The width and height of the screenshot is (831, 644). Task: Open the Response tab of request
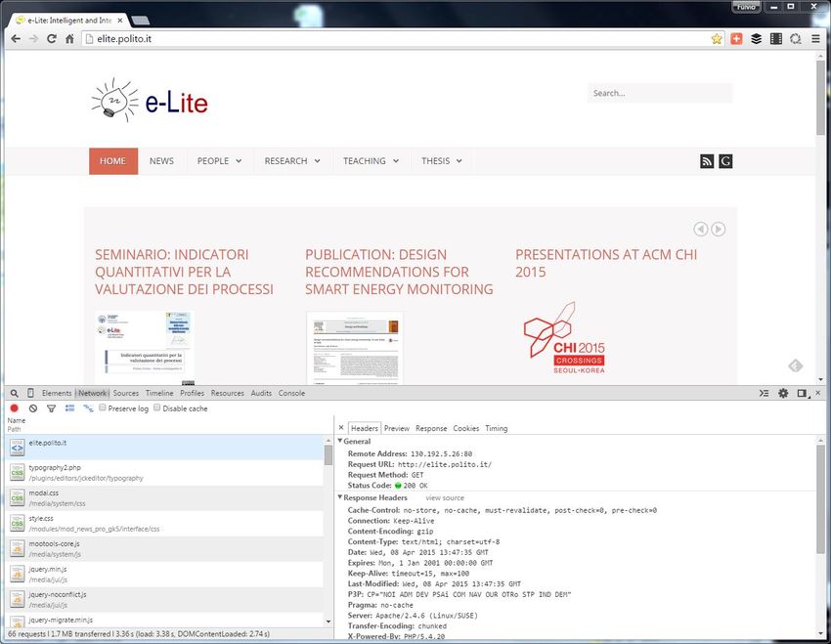(x=431, y=428)
